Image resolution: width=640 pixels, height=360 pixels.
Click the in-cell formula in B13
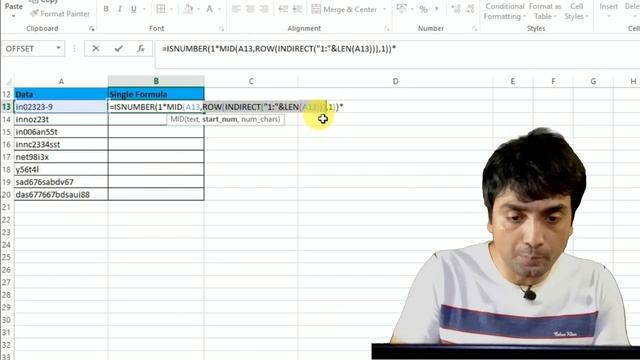point(227,107)
